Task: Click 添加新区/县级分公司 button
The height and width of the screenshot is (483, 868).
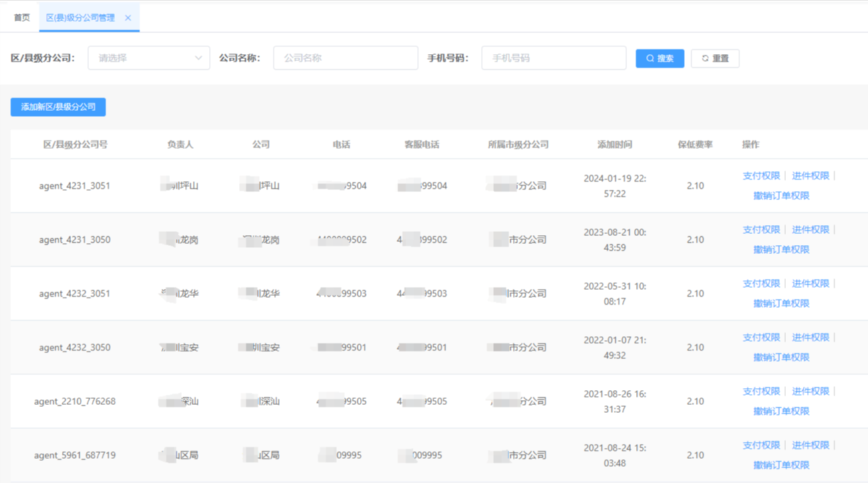Action: pyautogui.click(x=58, y=107)
